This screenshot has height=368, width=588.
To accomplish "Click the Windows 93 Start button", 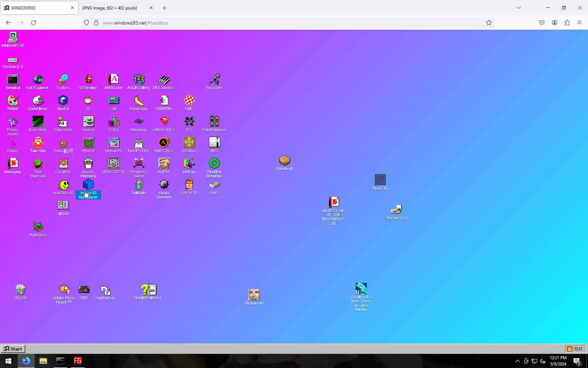I will coord(13,349).
